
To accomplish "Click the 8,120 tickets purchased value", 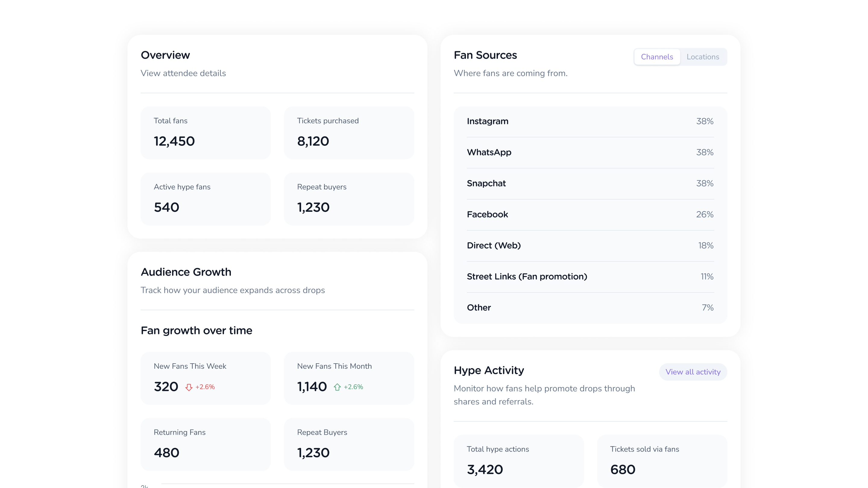I will pos(313,141).
